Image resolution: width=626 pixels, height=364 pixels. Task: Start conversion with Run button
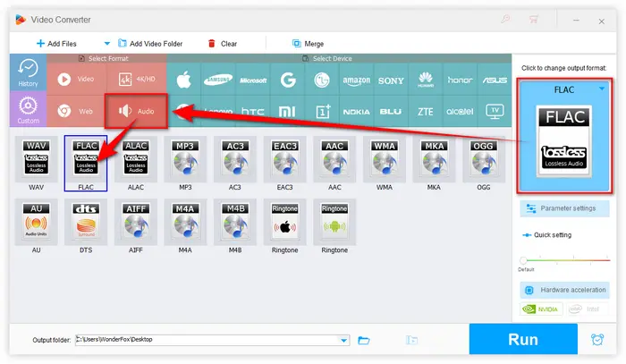point(523,339)
